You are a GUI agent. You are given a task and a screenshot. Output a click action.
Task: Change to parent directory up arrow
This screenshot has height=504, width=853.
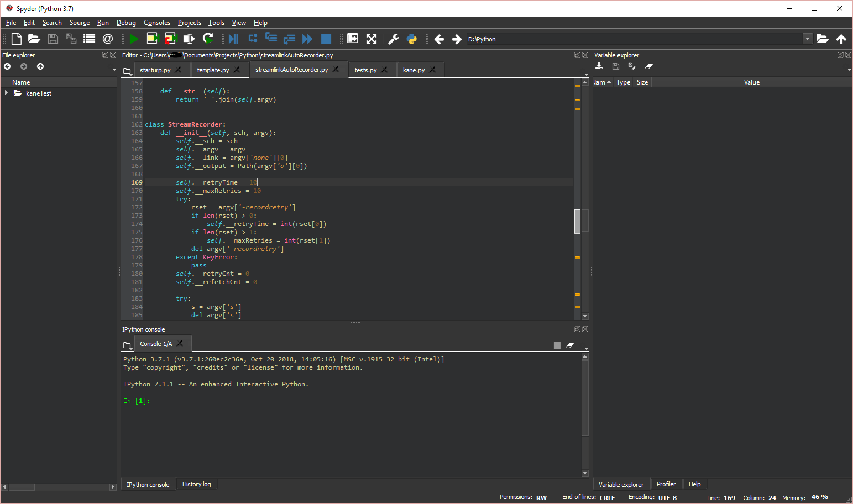(841, 39)
